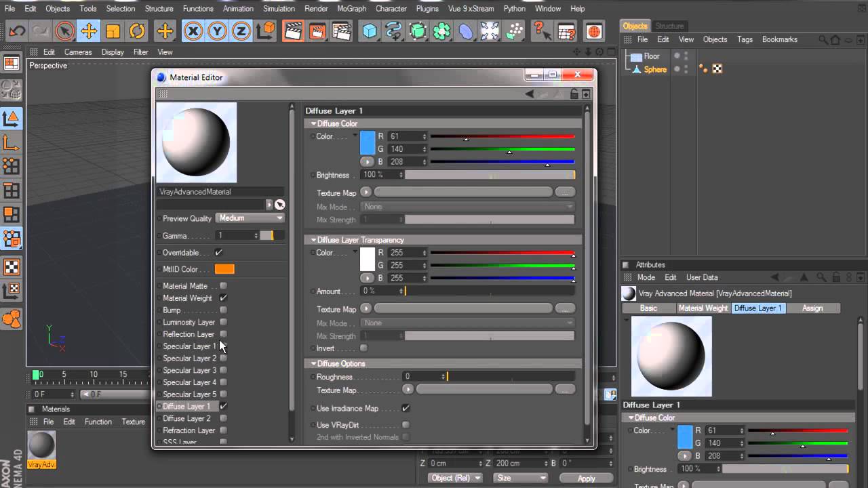The image size is (868, 488).
Task: Toggle Z axis lock
Action: [241, 30]
